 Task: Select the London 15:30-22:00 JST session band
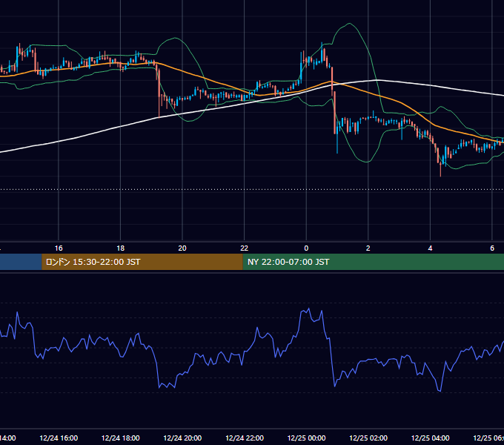142,262
